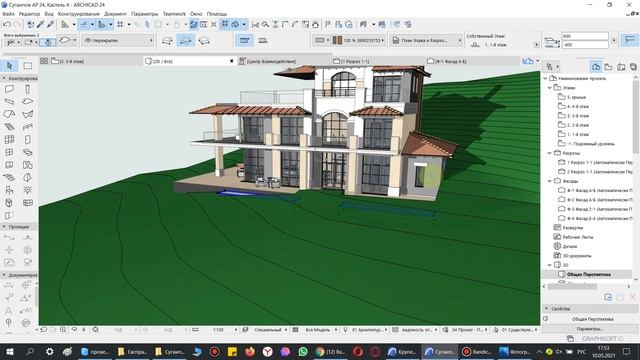Image resolution: width=640 pixels, height=360 pixels.
Task: Select third slab reference plane option
Action: coord(204,40)
